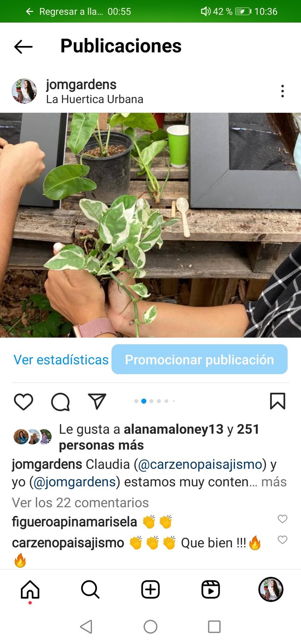Open Ver estadísticas link
The width and height of the screenshot is (301, 644).
61,360
